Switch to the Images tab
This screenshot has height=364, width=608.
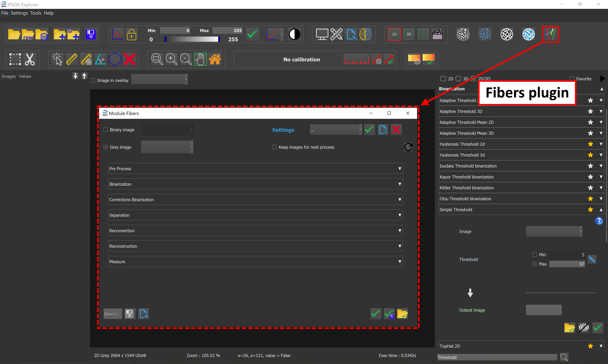tap(9, 76)
